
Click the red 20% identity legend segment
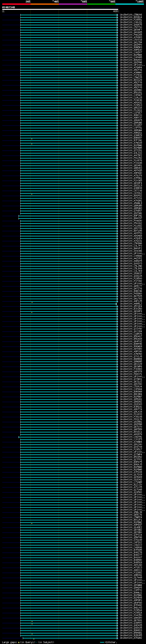(16, 4)
